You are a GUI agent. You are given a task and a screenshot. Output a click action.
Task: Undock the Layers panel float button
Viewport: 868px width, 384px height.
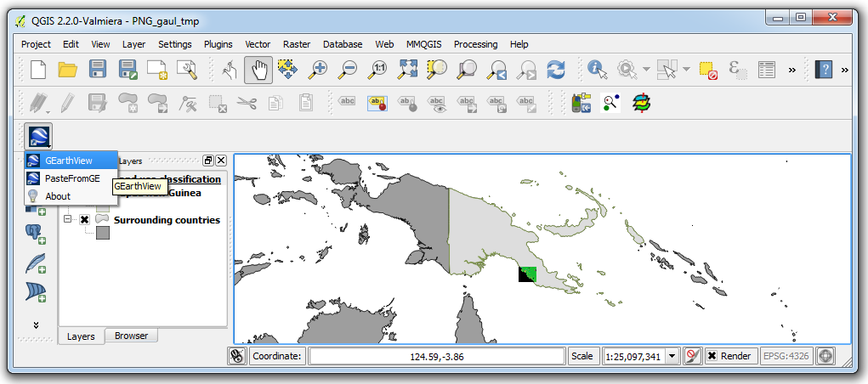[x=208, y=161]
